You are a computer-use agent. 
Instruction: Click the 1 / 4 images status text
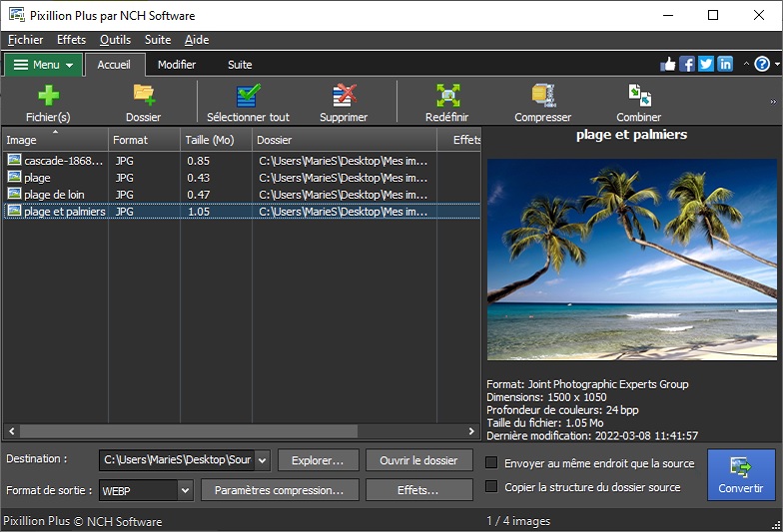pos(518,521)
